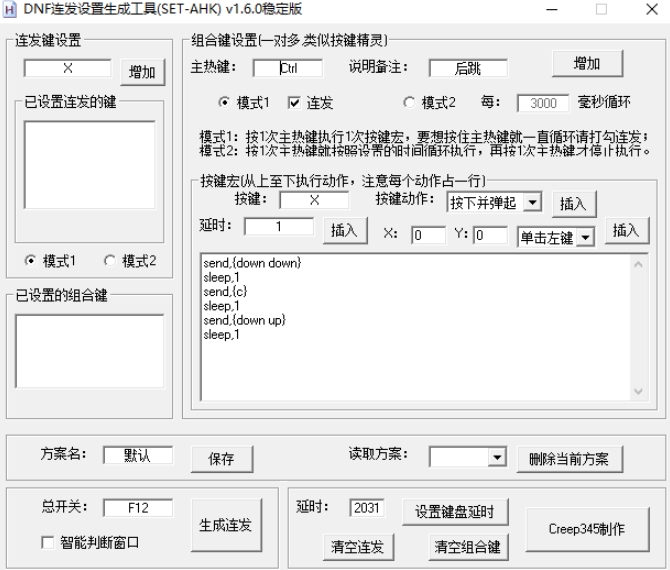
Task: Insert mouse click with 插入 next to 单击左键
Action: coord(626,230)
